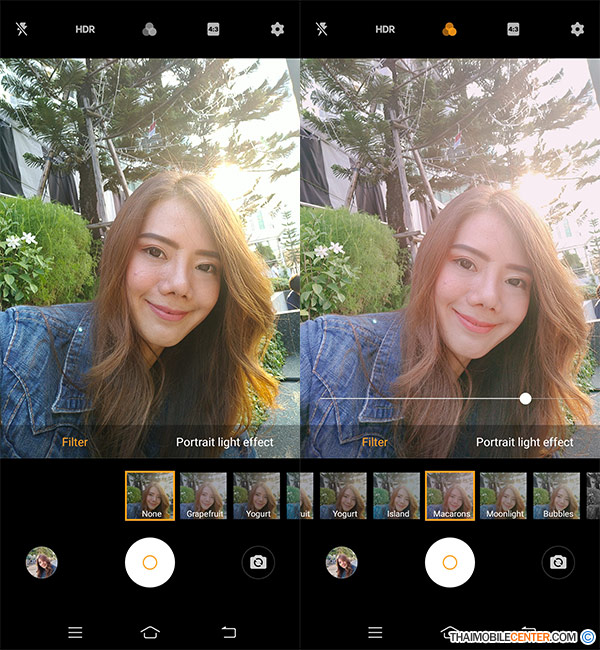This screenshot has width=600, height=650.
Task: Switch to Portrait light effect, left screen
Action: (x=225, y=442)
